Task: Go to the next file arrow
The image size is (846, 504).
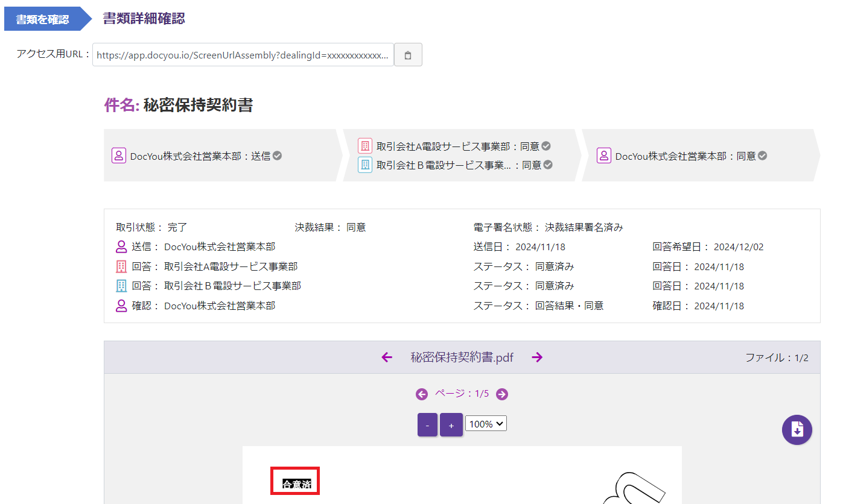Action: pyautogui.click(x=537, y=358)
